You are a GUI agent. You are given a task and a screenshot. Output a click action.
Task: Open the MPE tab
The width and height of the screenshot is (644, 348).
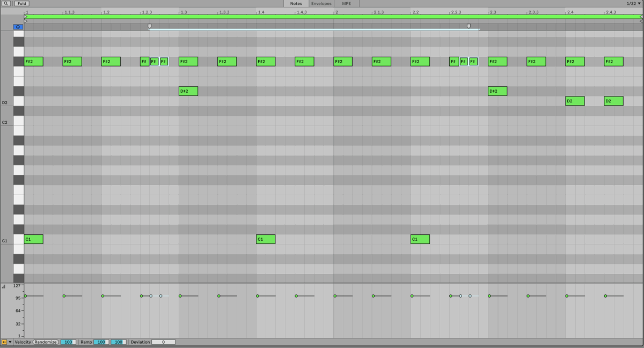pyautogui.click(x=346, y=3)
